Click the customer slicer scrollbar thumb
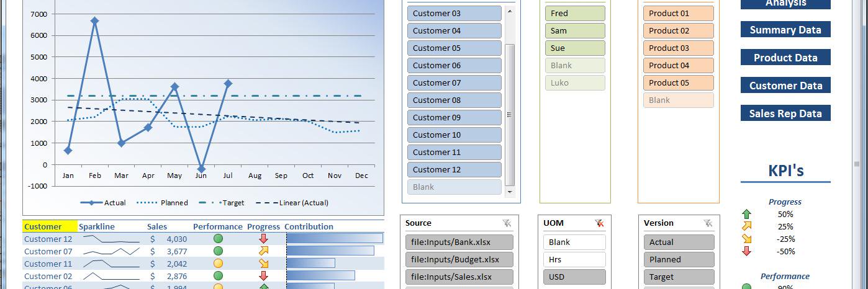 (x=510, y=115)
